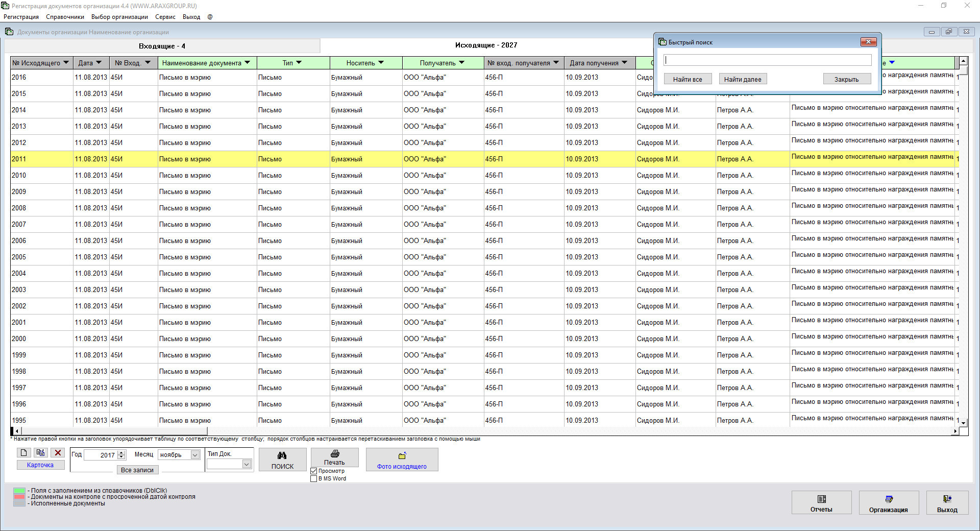Open the Организация button
This screenshot has height=531, width=980.
coord(889,503)
